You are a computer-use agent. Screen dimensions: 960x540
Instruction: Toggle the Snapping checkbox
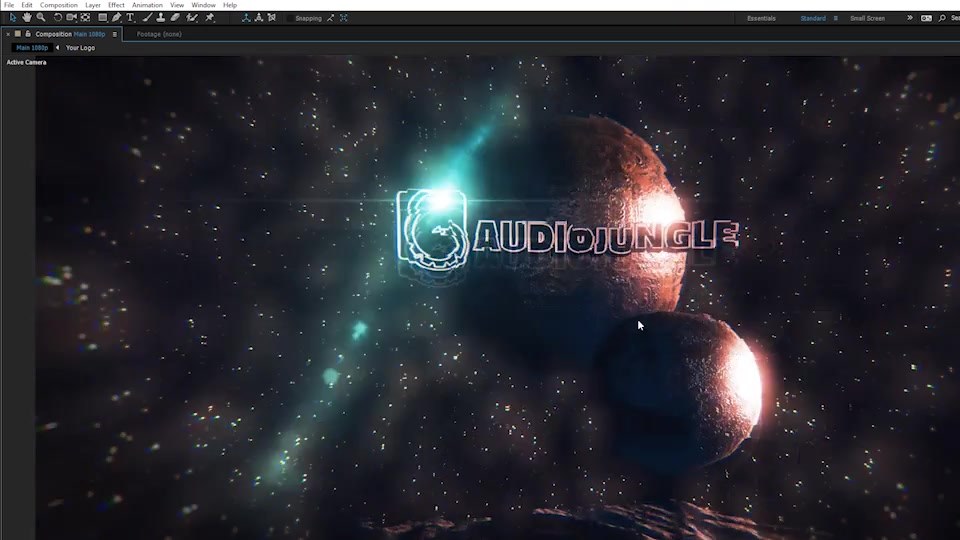290,18
